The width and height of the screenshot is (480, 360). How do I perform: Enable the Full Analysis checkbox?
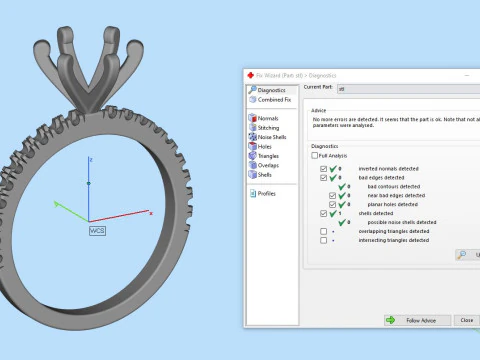[x=314, y=155]
